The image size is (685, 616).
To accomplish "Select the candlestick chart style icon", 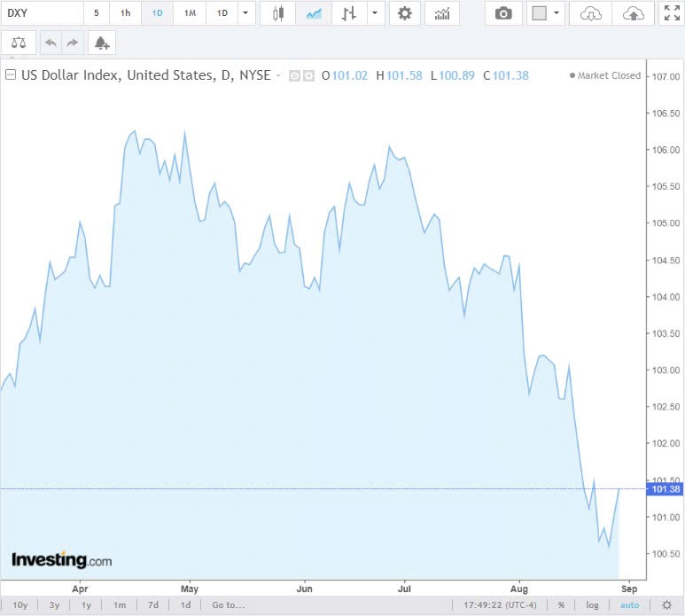I will (278, 13).
